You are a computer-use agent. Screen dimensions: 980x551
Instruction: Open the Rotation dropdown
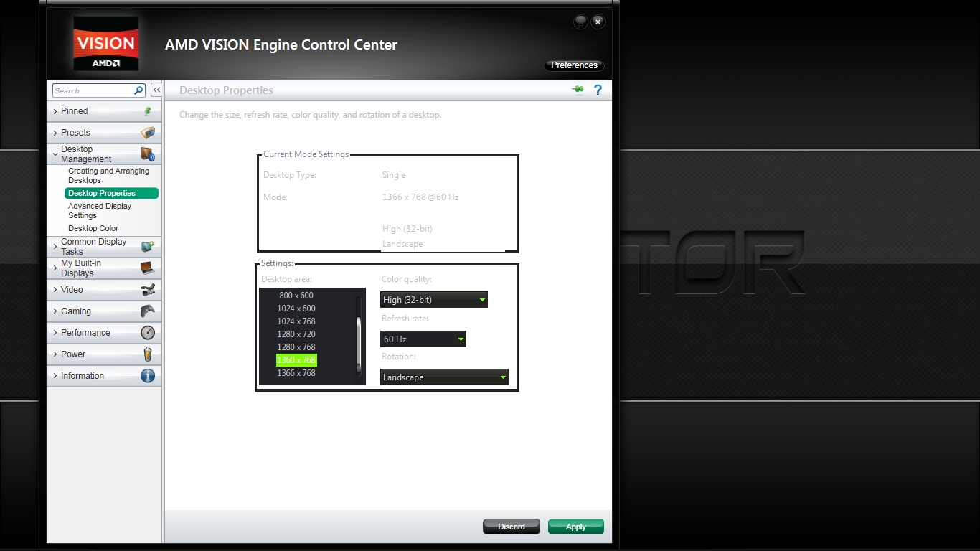click(x=503, y=377)
